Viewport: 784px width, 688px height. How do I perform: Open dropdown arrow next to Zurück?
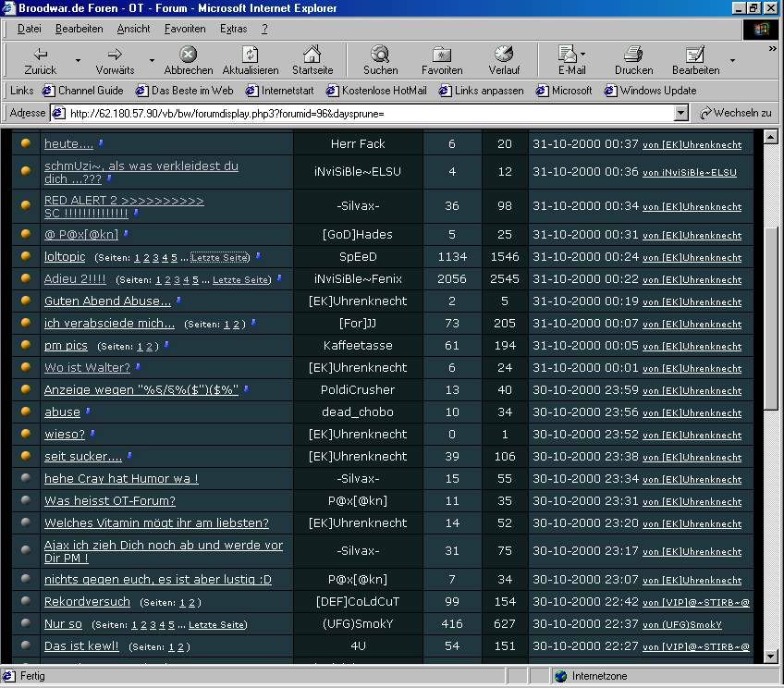pyautogui.click(x=78, y=61)
